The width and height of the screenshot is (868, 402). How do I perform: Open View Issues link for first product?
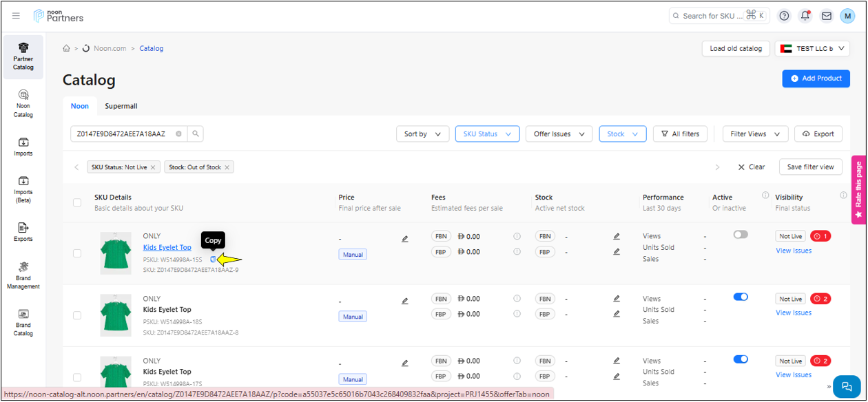tap(794, 251)
